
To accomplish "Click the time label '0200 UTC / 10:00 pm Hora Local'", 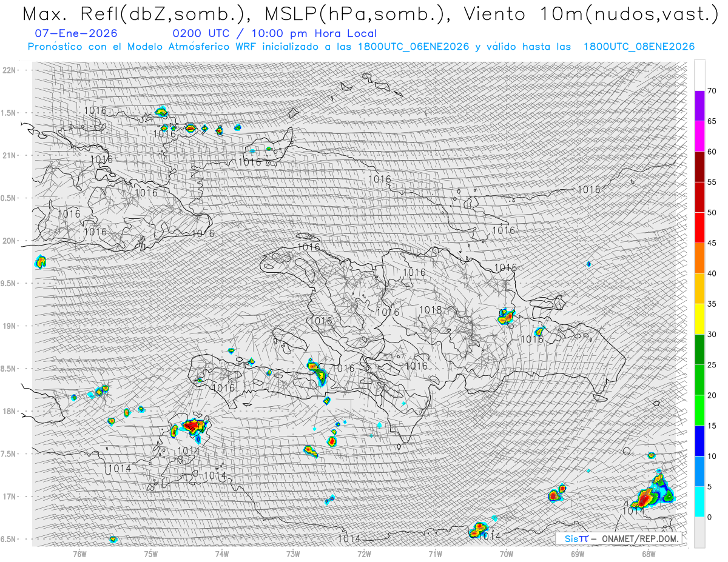I will pos(275,33).
